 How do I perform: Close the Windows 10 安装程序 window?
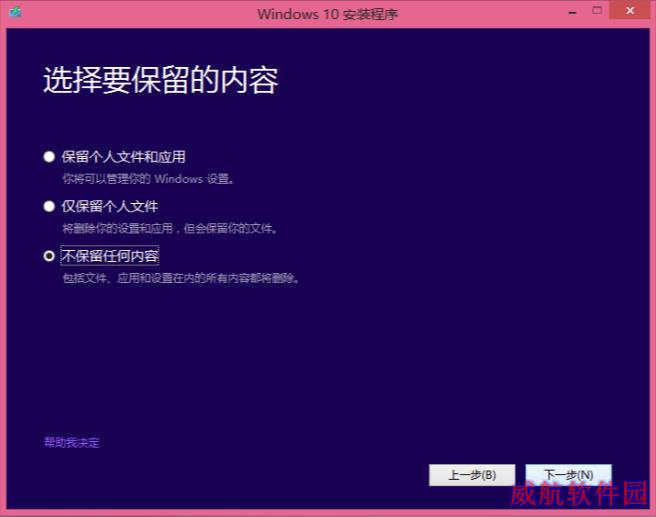[x=630, y=10]
